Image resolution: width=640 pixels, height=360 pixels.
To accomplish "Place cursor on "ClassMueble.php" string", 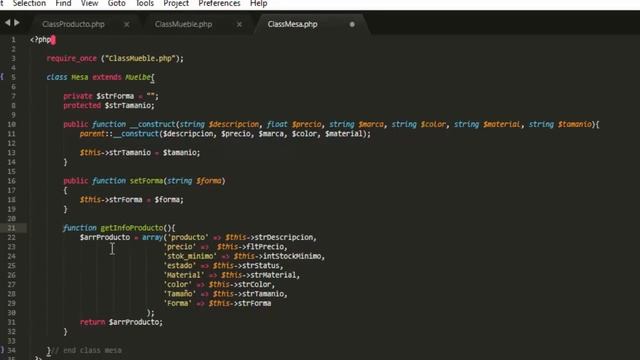I will coord(140,58).
